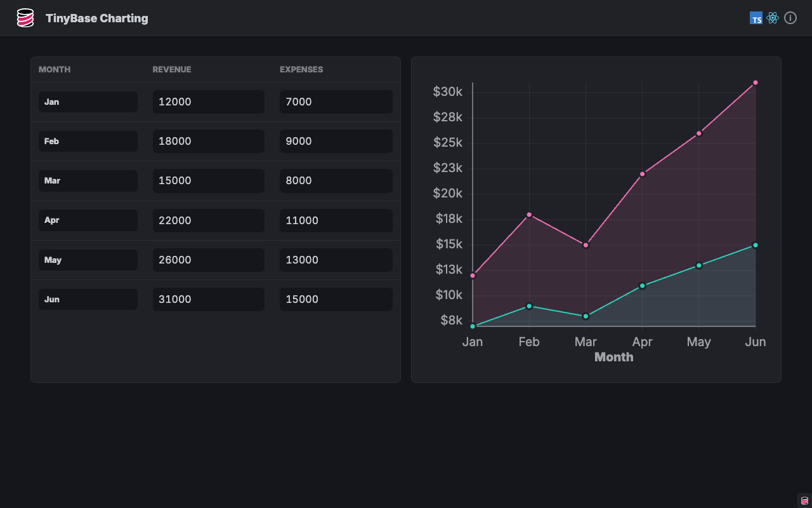Image resolution: width=812 pixels, height=508 pixels.
Task: Select the teal expenses point for May
Action: (x=699, y=265)
